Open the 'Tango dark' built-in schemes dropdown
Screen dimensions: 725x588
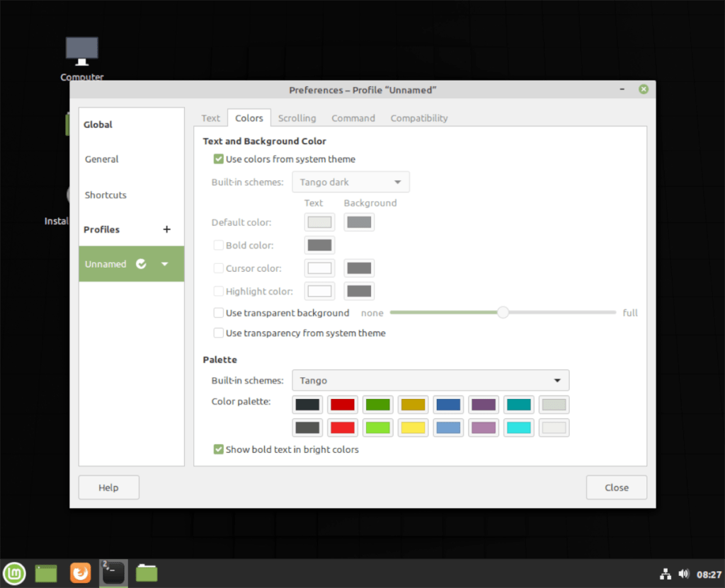point(350,182)
